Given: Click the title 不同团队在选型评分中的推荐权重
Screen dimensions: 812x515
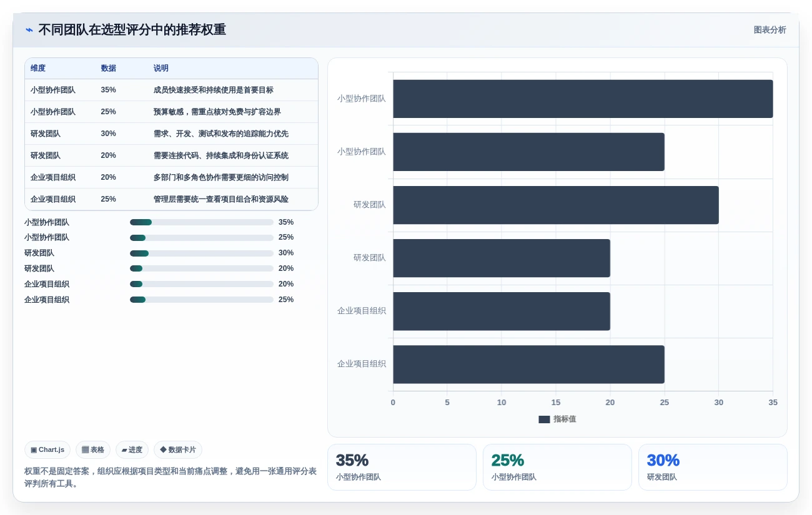Looking at the screenshot, I should point(132,30).
